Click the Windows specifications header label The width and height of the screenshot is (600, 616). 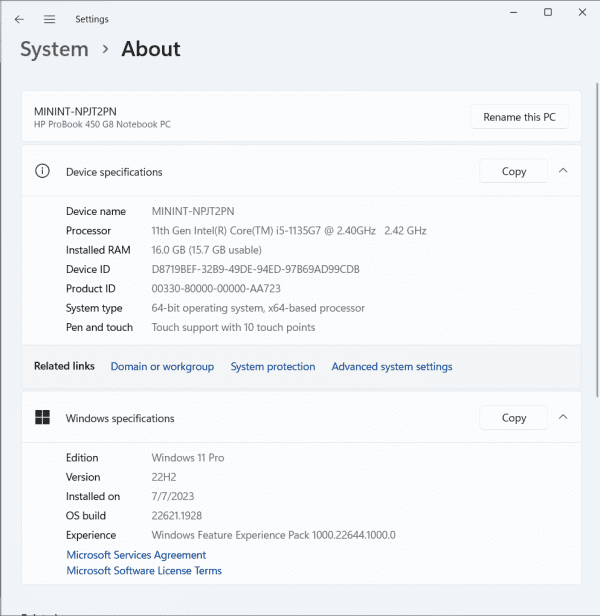(x=120, y=418)
